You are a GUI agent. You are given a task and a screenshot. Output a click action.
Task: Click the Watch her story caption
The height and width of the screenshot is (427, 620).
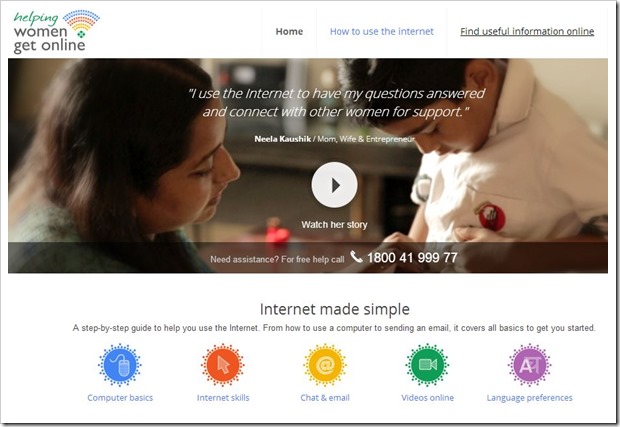335,225
